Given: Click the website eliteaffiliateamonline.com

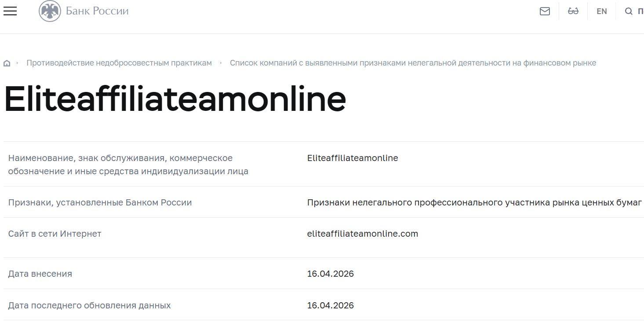Looking at the screenshot, I should pyautogui.click(x=362, y=234).
